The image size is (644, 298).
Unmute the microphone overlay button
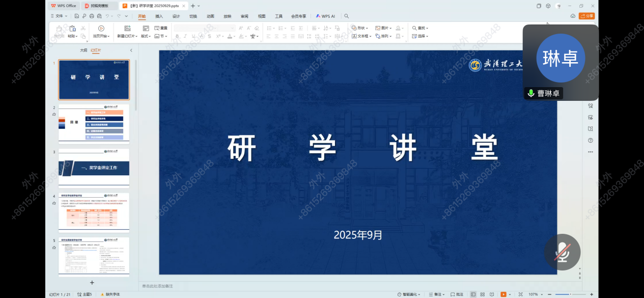coord(562,252)
